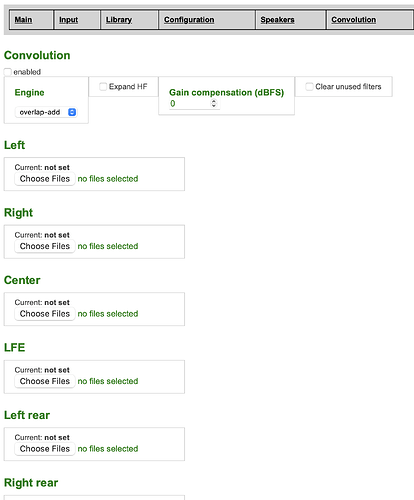The image size is (414, 500).
Task: Toggle the Expand HF checkbox
Action: (103, 87)
